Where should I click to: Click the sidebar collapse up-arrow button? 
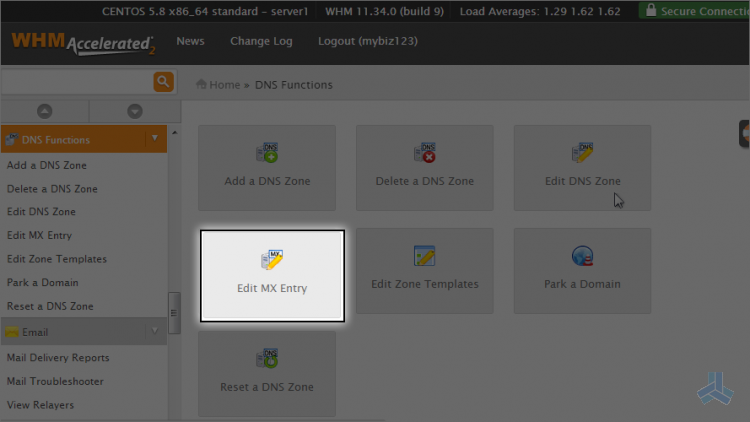(44, 111)
